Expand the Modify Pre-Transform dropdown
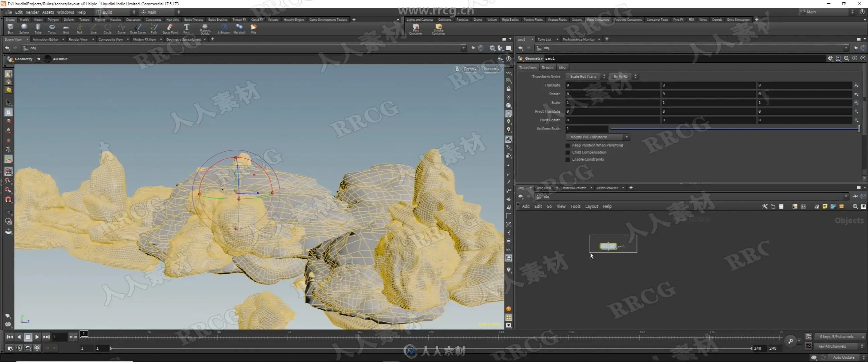 pos(597,137)
